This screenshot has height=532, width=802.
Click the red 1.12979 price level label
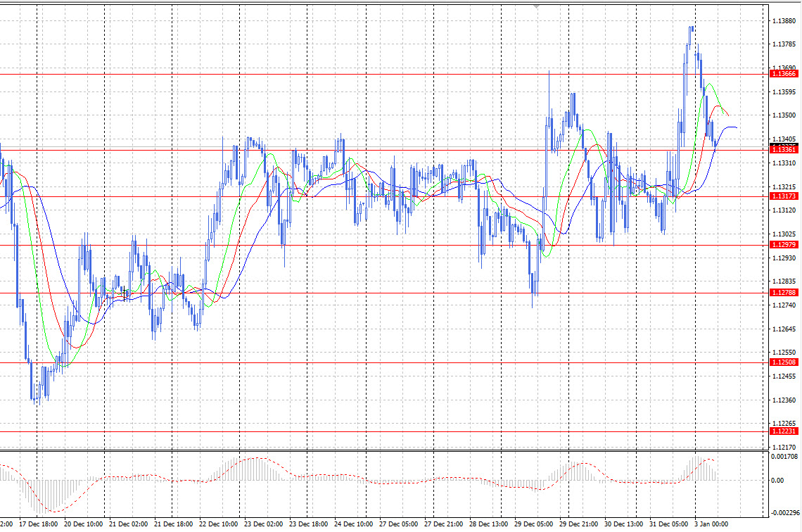[x=784, y=245]
